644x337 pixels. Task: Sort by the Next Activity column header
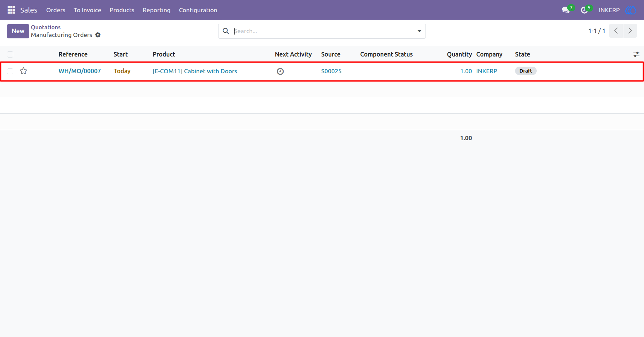click(x=293, y=54)
